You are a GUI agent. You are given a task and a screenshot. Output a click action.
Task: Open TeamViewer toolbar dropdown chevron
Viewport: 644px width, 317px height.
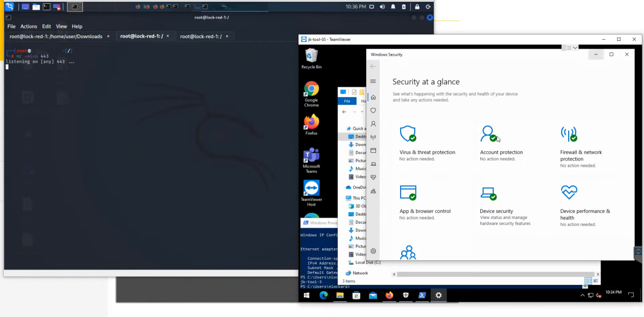[575, 47]
